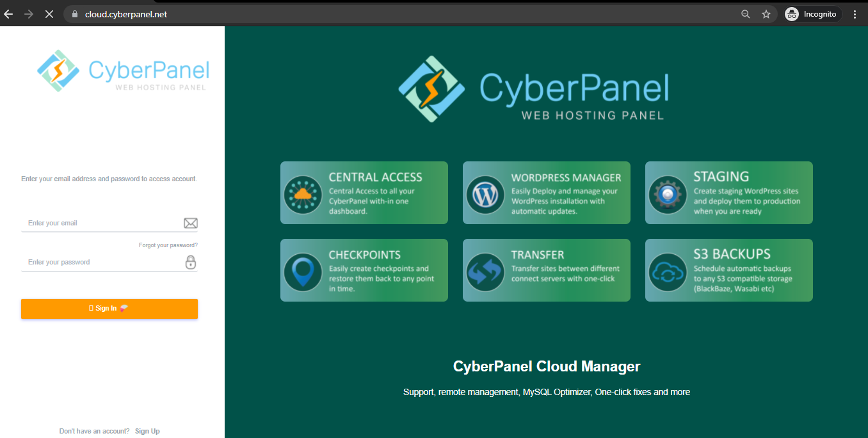Screen dimensions: 868x438
Task: Open the browser three-dot menu
Action: pyautogui.click(x=855, y=13)
